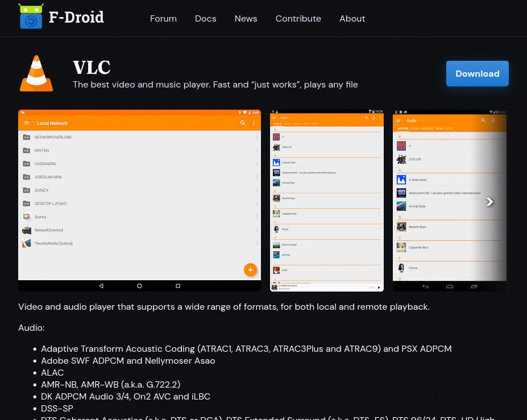
Task: Click the F-Droid site title text
Action: [x=76, y=18]
